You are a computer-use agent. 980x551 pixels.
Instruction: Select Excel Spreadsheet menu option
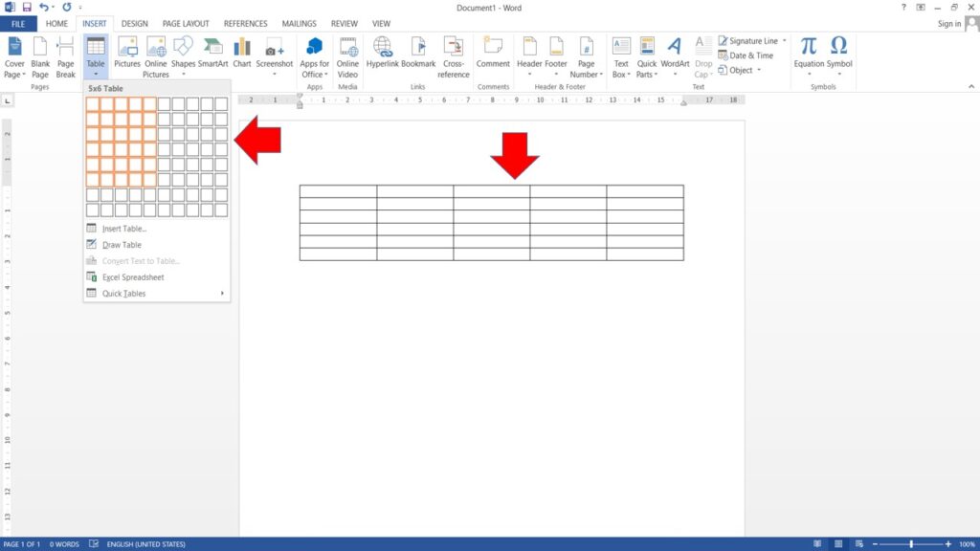[x=133, y=277]
